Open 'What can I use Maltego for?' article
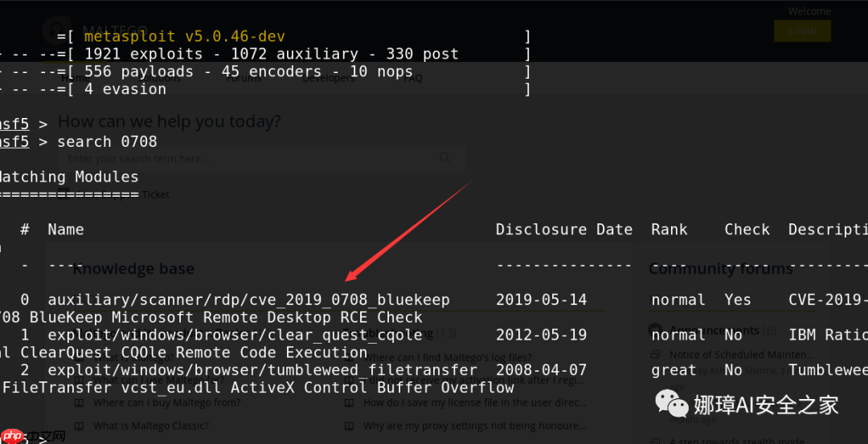The height and width of the screenshot is (444, 868). click(x=158, y=381)
